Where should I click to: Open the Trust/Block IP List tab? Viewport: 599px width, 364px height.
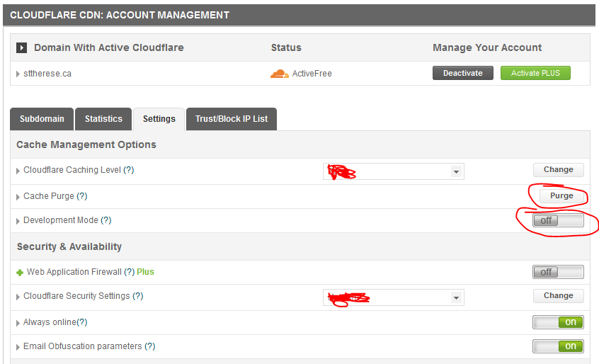point(232,119)
